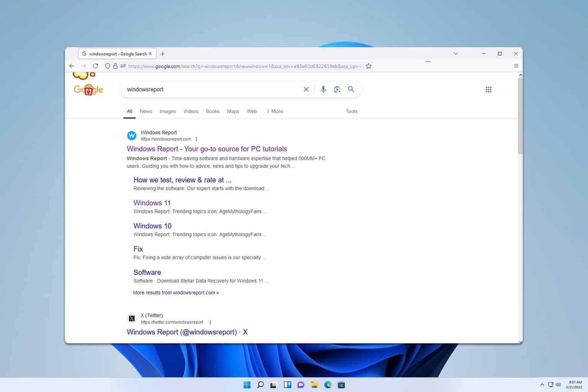The image size is (588, 392).
Task: Open Microsoft Store from the taskbar
Action: [341, 385]
